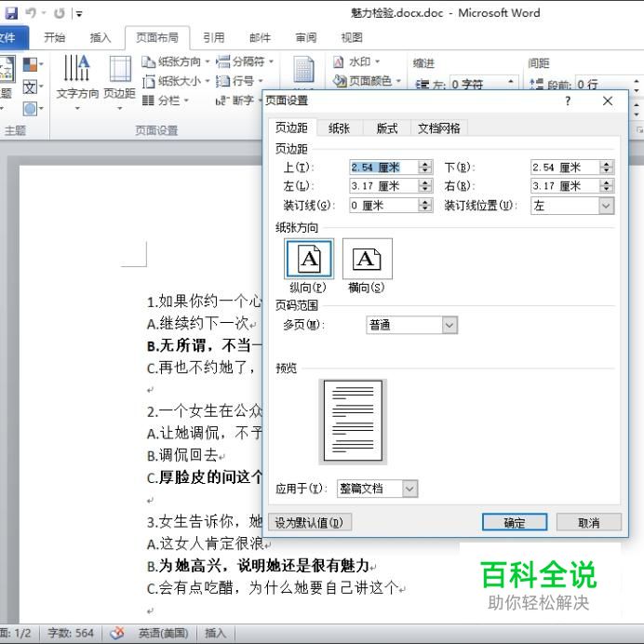Open 纸张大小 paper size dropdown

176,81
